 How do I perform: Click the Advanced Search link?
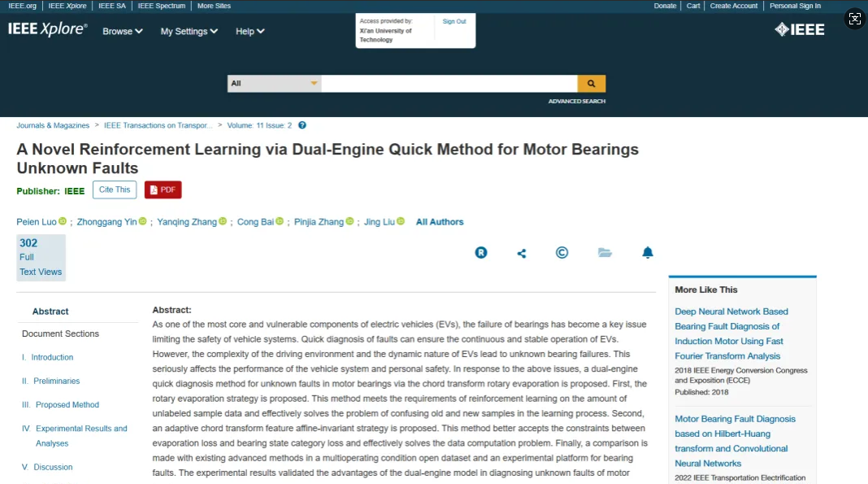576,102
